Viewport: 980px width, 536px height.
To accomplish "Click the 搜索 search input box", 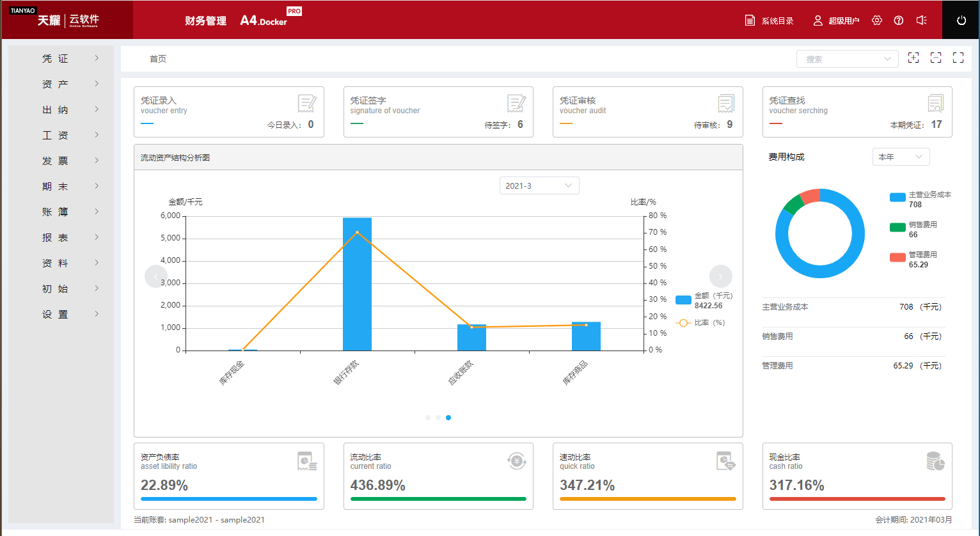I will tap(840, 59).
